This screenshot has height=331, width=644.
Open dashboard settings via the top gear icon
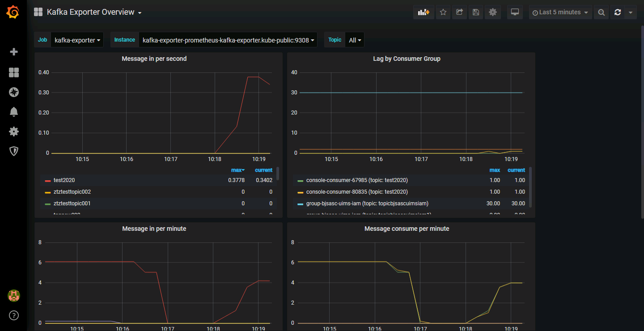click(x=493, y=12)
